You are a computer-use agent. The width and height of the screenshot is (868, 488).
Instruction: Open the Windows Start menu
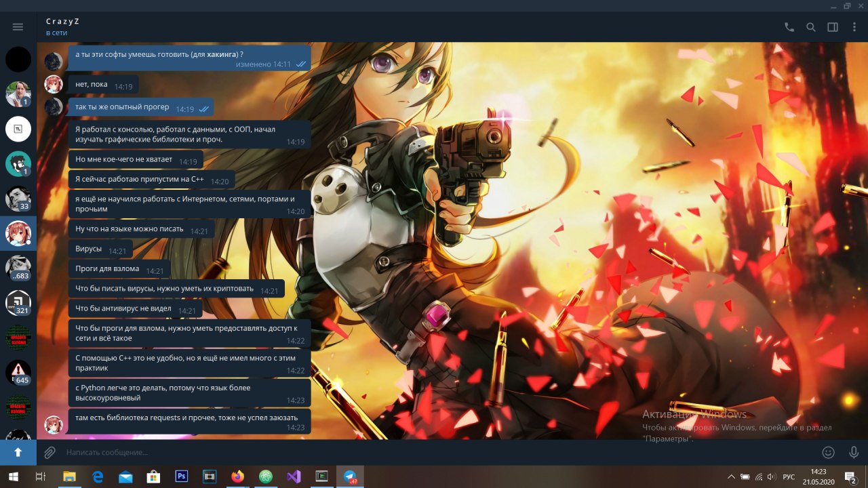pyautogui.click(x=14, y=476)
